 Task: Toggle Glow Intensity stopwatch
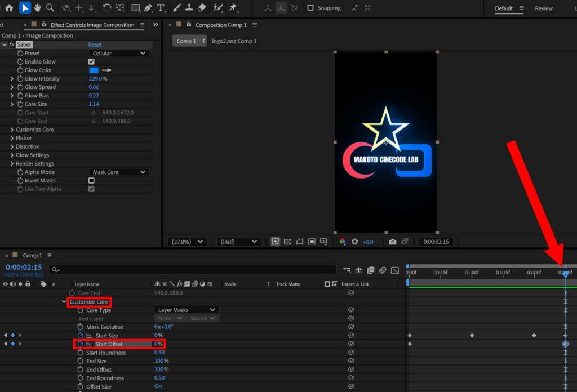tap(20, 79)
